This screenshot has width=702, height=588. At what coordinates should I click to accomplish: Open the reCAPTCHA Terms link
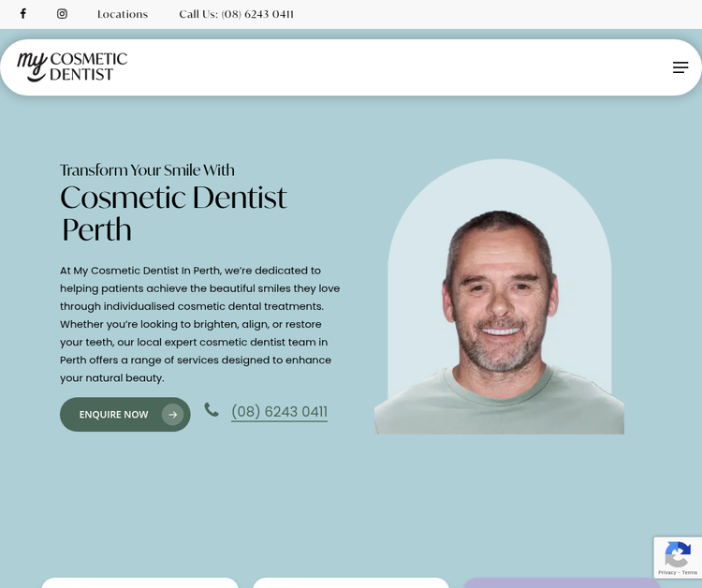tap(690, 572)
